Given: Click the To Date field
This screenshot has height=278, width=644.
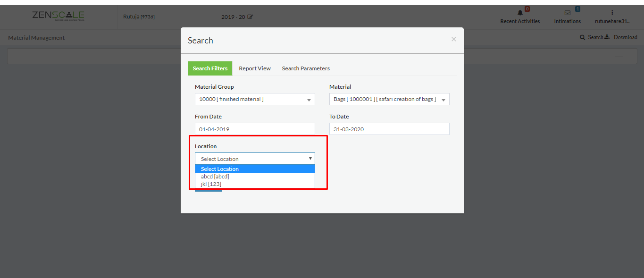Looking at the screenshot, I should 389,129.
